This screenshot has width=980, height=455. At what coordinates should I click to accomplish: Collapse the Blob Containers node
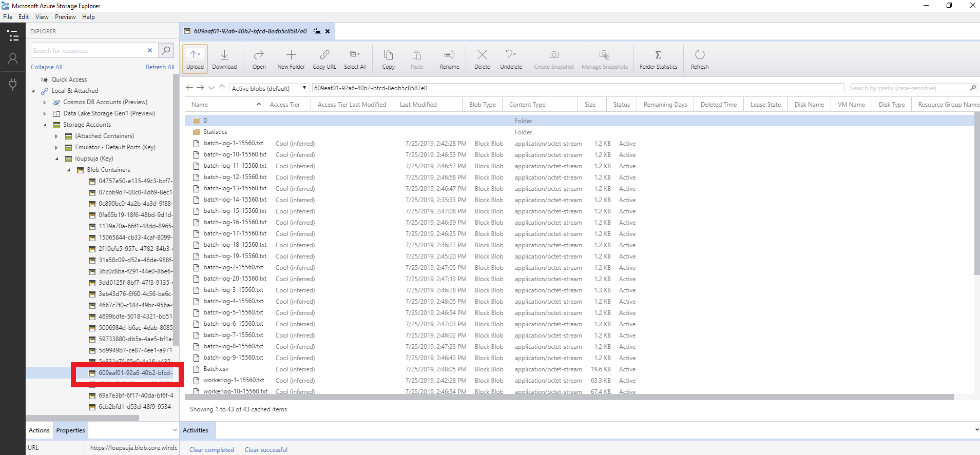[68, 170]
